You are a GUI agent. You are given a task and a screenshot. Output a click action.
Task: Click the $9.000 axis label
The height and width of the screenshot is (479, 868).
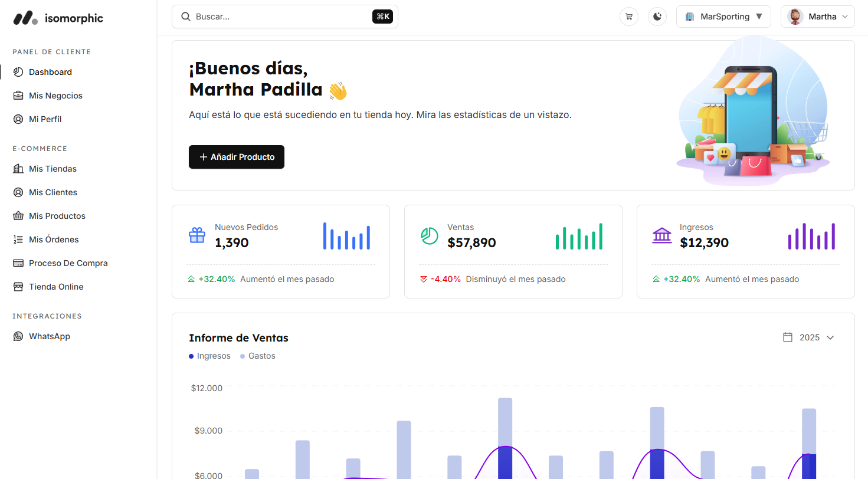point(208,431)
